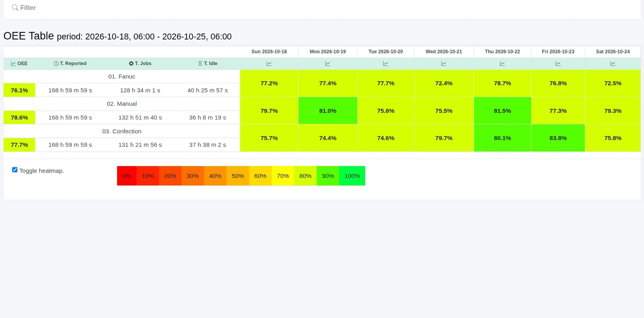
Task: Click Manual T. Jobs 132 h 51 m 40 s
Action: [140, 118]
